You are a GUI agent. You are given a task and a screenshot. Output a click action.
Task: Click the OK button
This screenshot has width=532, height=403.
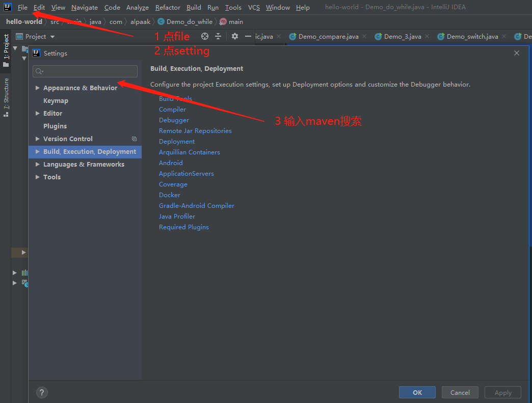coord(417,392)
